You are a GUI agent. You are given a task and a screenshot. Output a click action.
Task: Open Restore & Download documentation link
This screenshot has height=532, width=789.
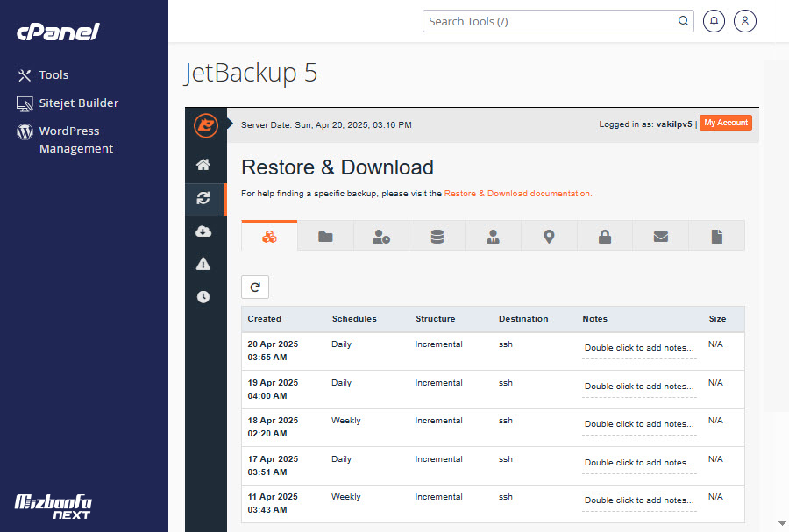pos(518,194)
